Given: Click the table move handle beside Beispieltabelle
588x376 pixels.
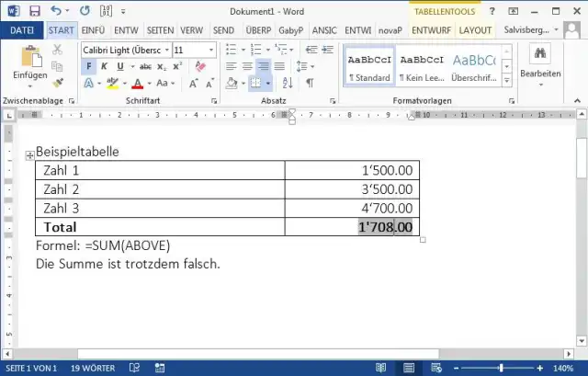Looking at the screenshot, I should pos(29,155).
